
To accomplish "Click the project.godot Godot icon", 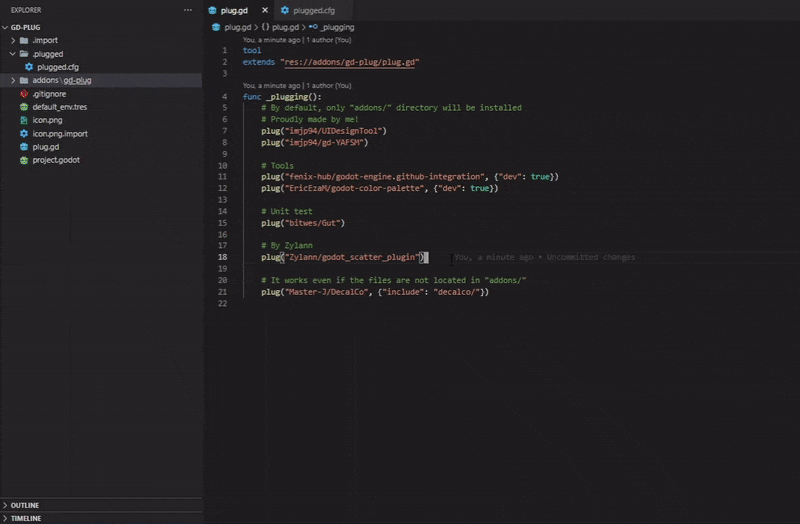I will coord(24,160).
